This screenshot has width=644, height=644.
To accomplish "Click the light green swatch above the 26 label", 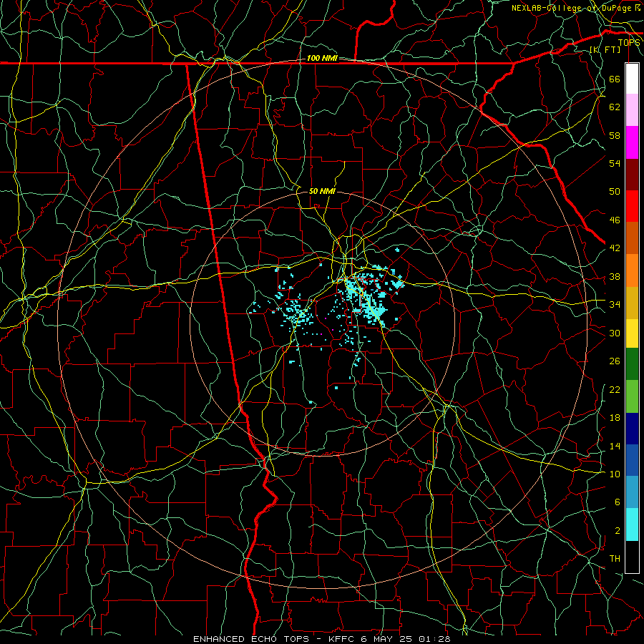I will click(632, 396).
